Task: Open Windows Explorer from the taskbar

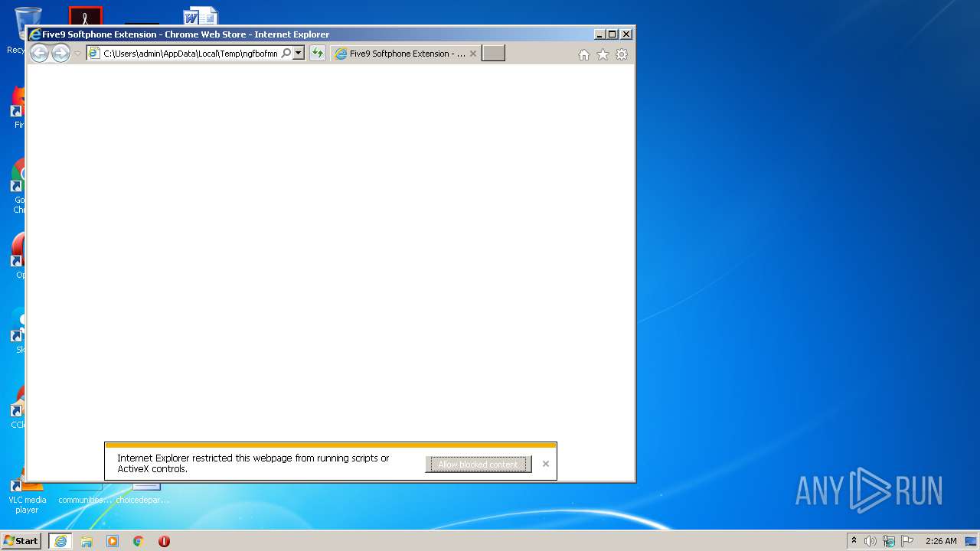Action: (x=87, y=541)
